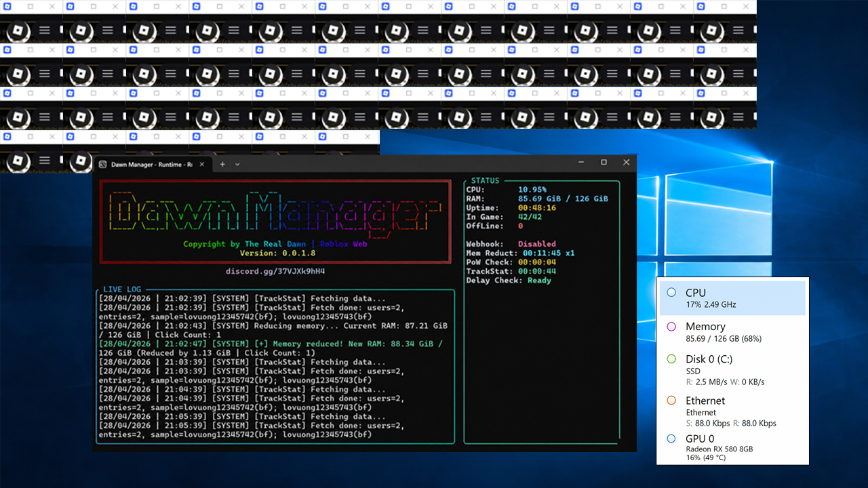Select the CPU entry in performance panel
The height and width of the screenshot is (488, 868).
pos(732,298)
